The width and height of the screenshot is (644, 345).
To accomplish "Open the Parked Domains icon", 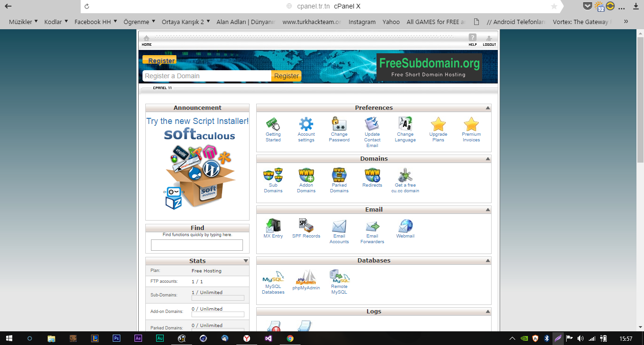I will [339, 175].
